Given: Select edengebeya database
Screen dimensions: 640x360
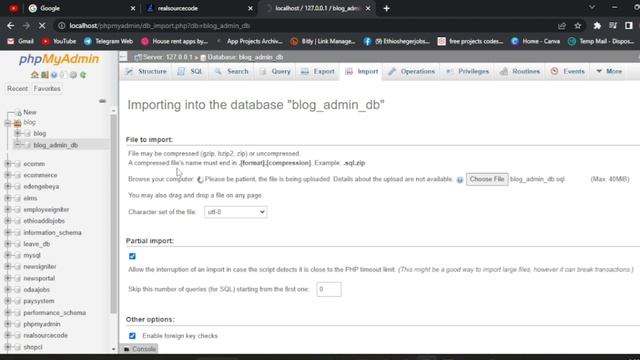Looking at the screenshot, I should 41,187.
